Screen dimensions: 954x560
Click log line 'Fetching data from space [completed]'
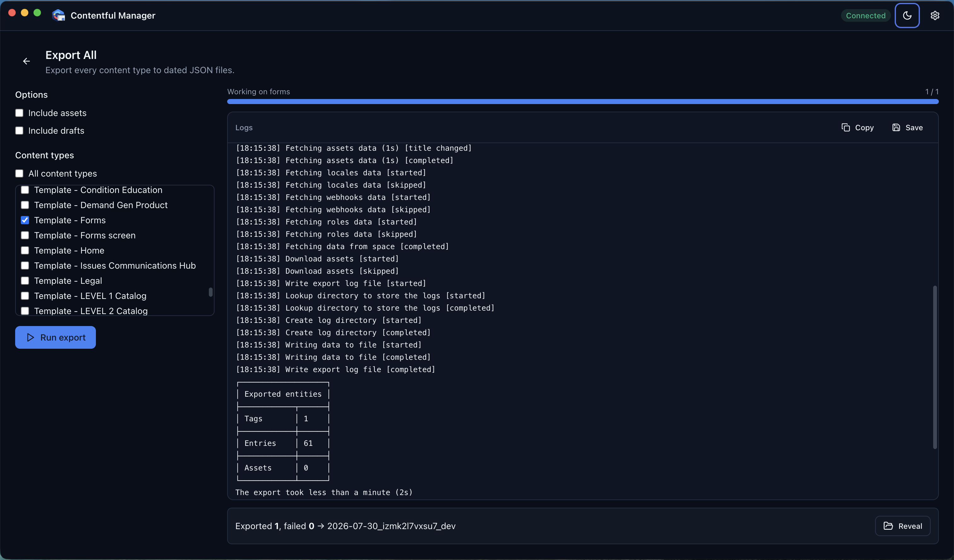click(342, 247)
